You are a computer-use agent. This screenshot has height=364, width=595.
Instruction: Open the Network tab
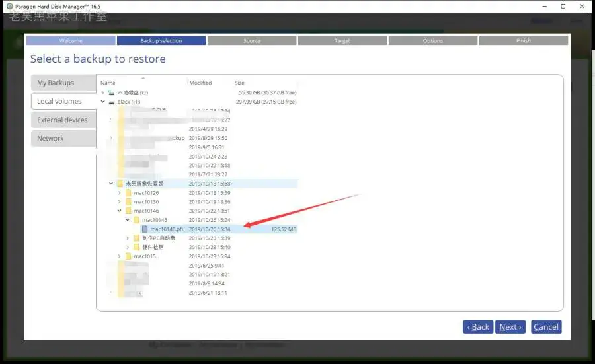pyautogui.click(x=63, y=138)
